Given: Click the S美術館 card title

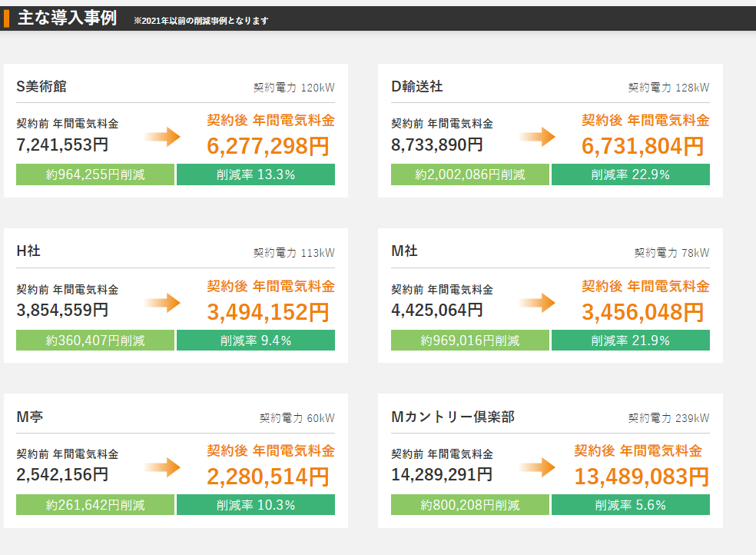Looking at the screenshot, I should point(41,86).
